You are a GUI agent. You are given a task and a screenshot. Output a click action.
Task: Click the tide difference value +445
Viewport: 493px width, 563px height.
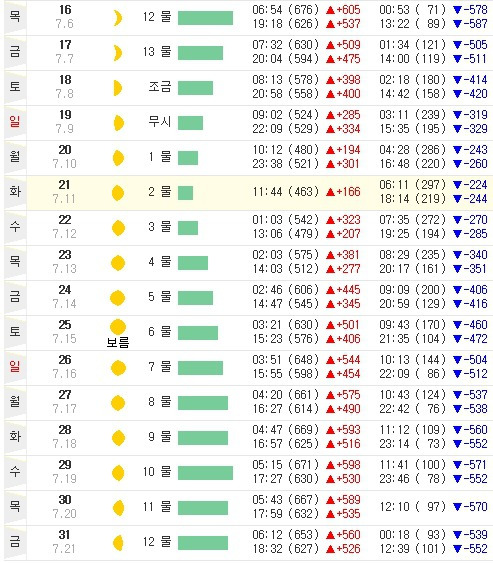pyautogui.click(x=348, y=290)
